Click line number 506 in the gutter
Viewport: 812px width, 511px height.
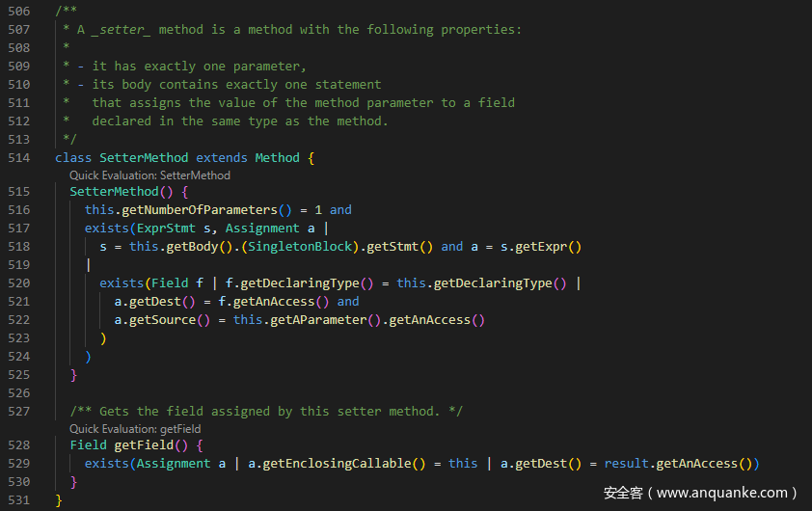click(18, 11)
